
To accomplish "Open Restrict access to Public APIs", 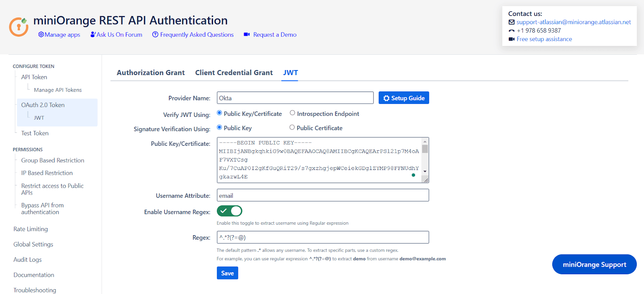I will (x=52, y=189).
